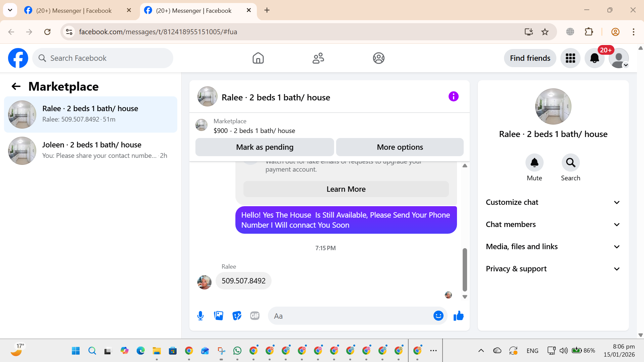Screen dimensions: 644x362
Task: Click the chat header title Ralee 2 beds
Action: 276,97
